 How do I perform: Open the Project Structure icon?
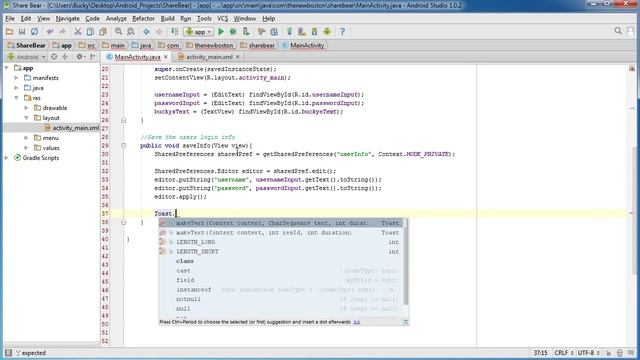pyautogui.click(x=274, y=31)
